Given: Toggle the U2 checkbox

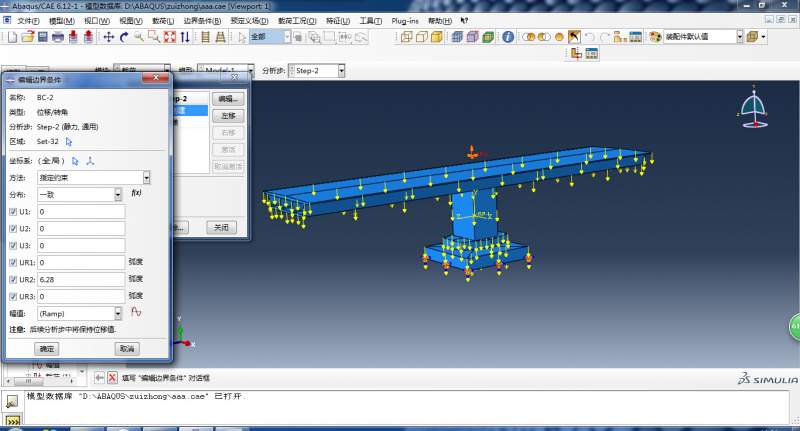Looking at the screenshot, I should click(x=13, y=229).
